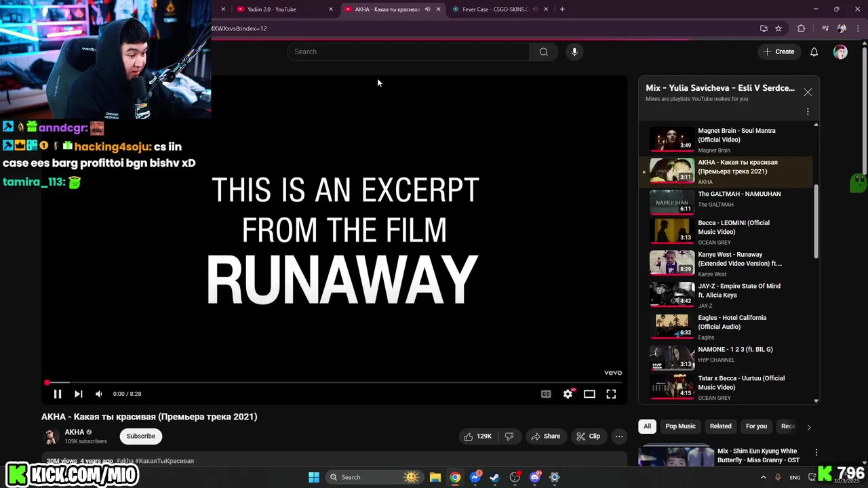Dislike the video
868x488 pixels.
(509, 436)
